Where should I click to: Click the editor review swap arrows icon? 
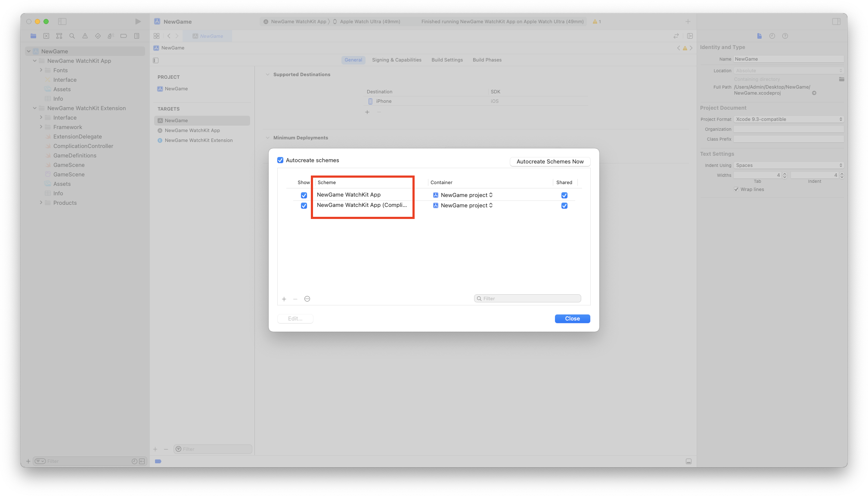[x=676, y=36]
